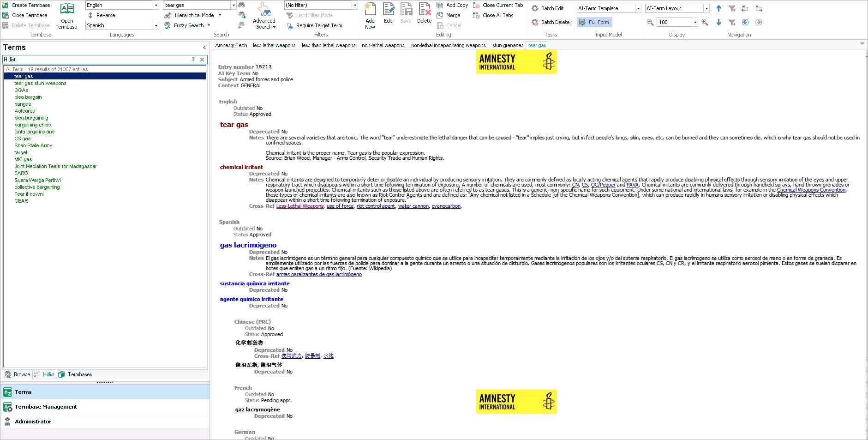The height and width of the screenshot is (440, 868).
Task: Click the Create Termbase button
Action: 26,5
